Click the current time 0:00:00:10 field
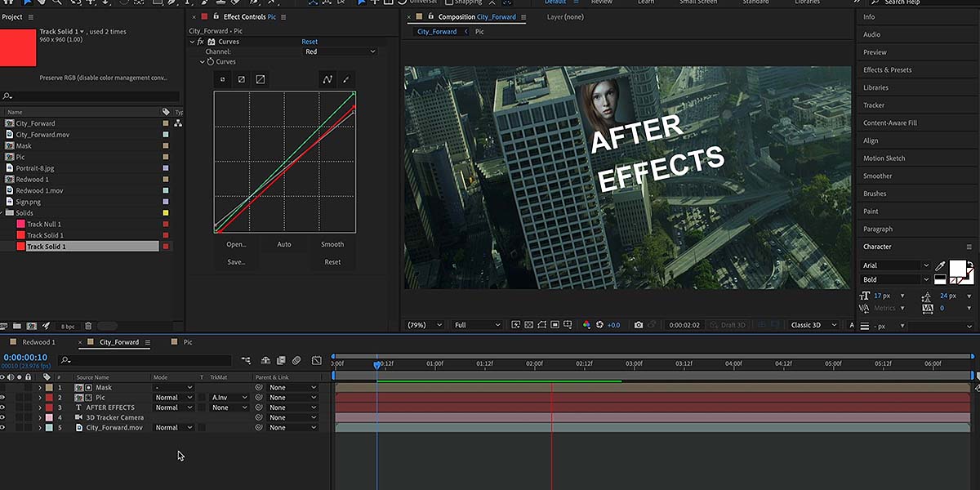Screen dimensions: 980x490 pos(25,357)
